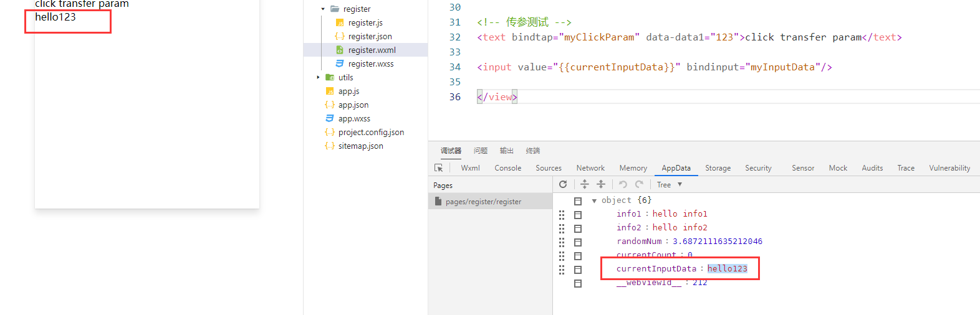The height and width of the screenshot is (315, 980).
Task: Click the braces icon beside register.json
Action: pos(340,36)
